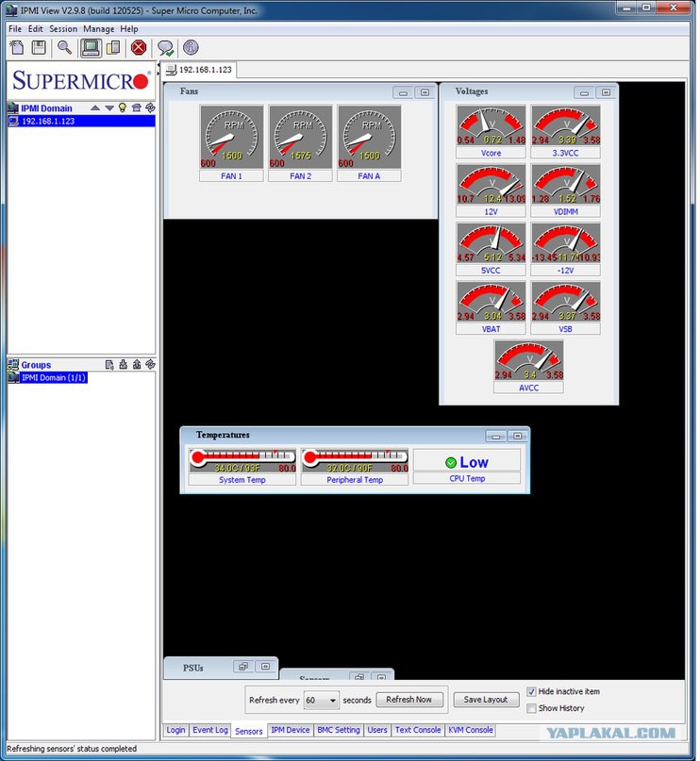Click the down arrow in IPMI Domain header

109,108
